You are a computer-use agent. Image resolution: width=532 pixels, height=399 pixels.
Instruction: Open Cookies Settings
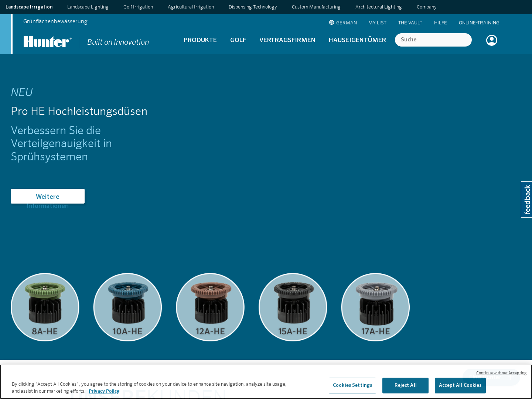click(352, 385)
